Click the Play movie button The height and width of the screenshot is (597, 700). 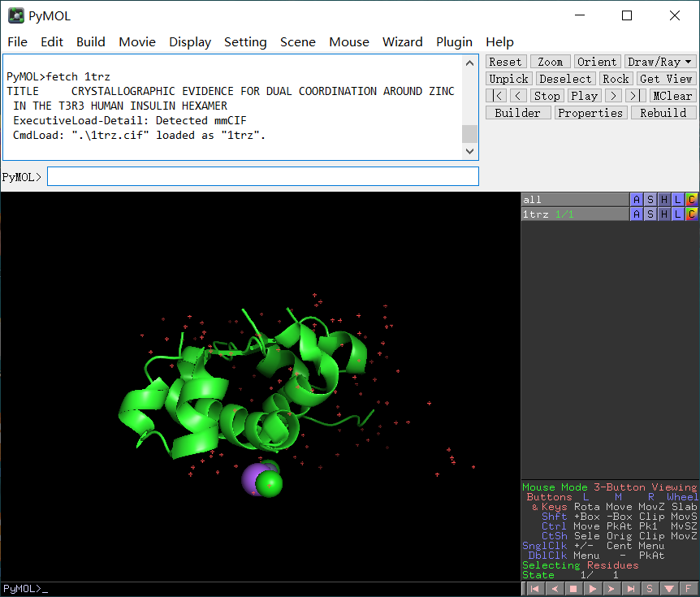(x=585, y=96)
